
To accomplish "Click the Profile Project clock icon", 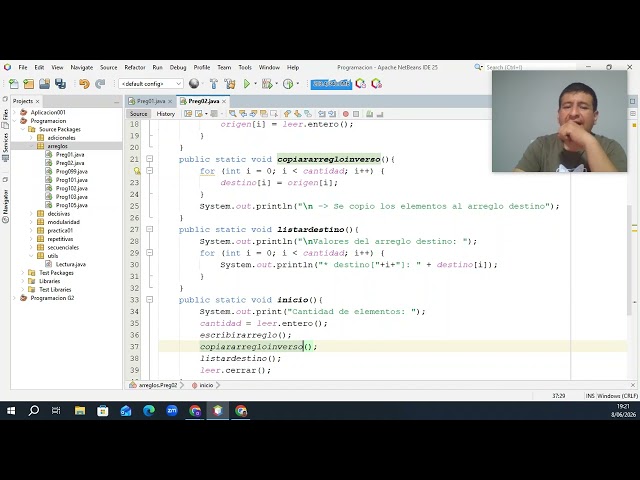I will tap(288, 84).
